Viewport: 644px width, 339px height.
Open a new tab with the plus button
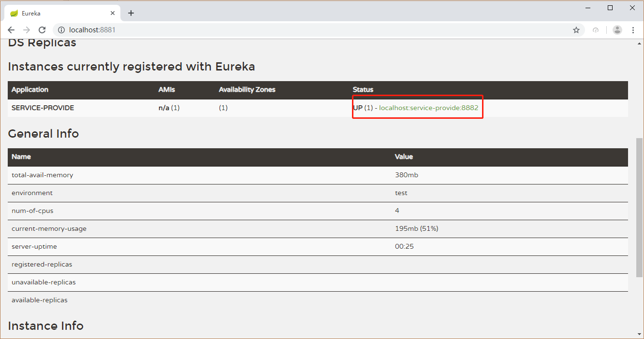click(131, 13)
